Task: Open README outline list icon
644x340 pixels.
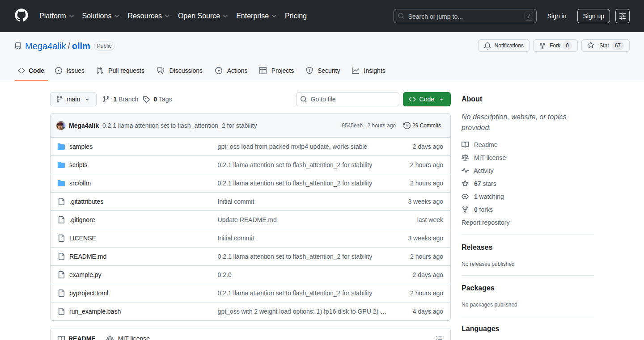Action: (439, 338)
